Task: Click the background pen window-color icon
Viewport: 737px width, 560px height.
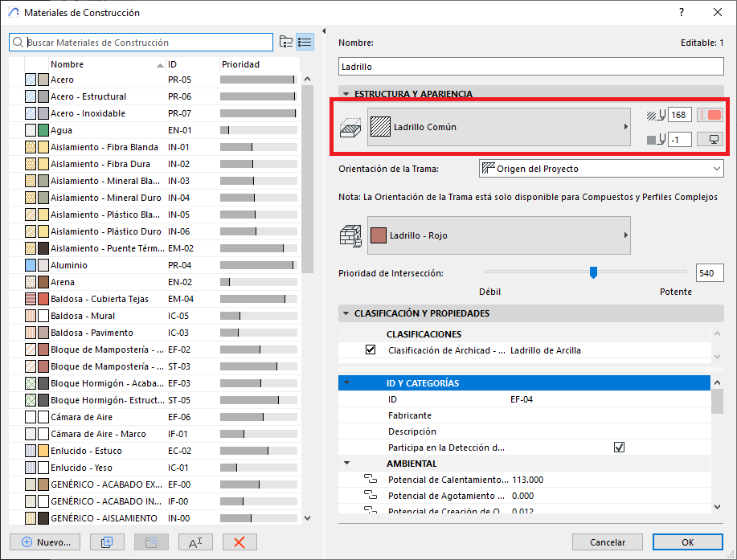Action: click(710, 140)
